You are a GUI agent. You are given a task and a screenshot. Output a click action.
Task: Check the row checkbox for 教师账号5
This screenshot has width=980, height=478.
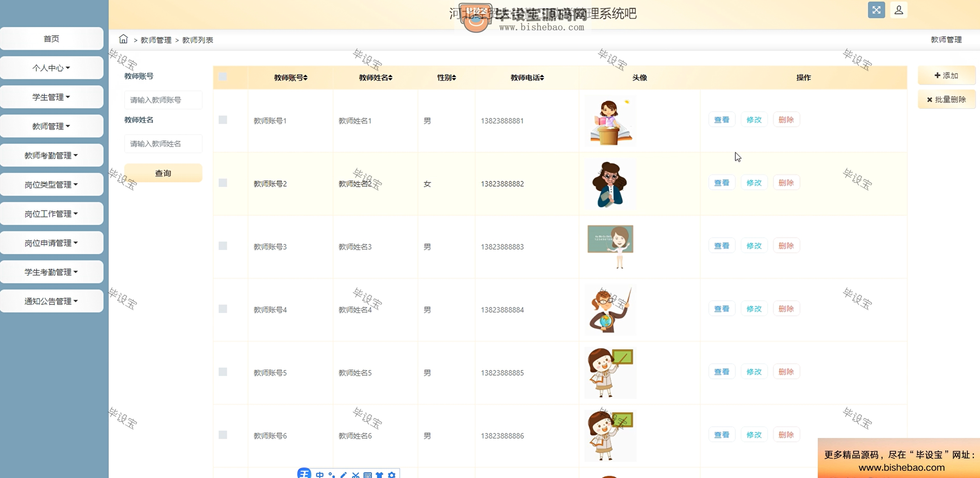tap(223, 372)
